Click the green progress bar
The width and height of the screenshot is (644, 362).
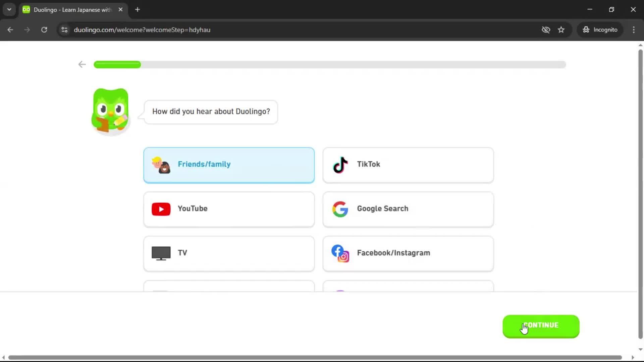pyautogui.click(x=117, y=64)
